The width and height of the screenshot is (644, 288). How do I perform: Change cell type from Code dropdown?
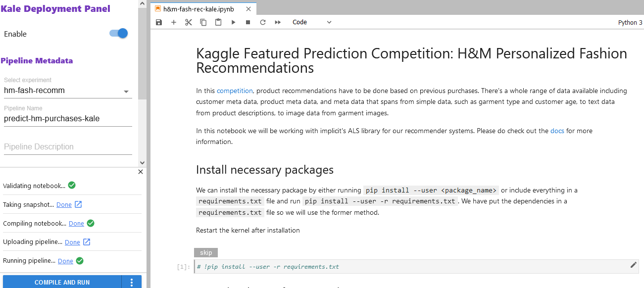pyautogui.click(x=312, y=22)
